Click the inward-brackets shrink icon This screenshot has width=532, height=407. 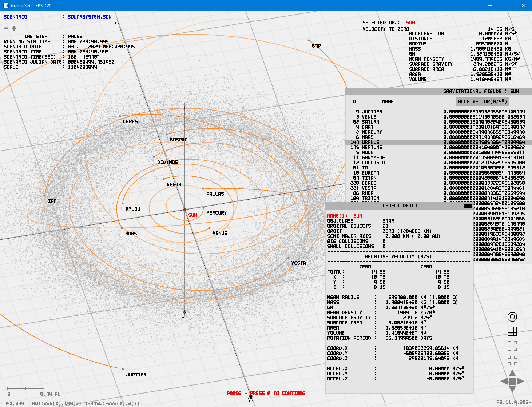(x=512, y=360)
